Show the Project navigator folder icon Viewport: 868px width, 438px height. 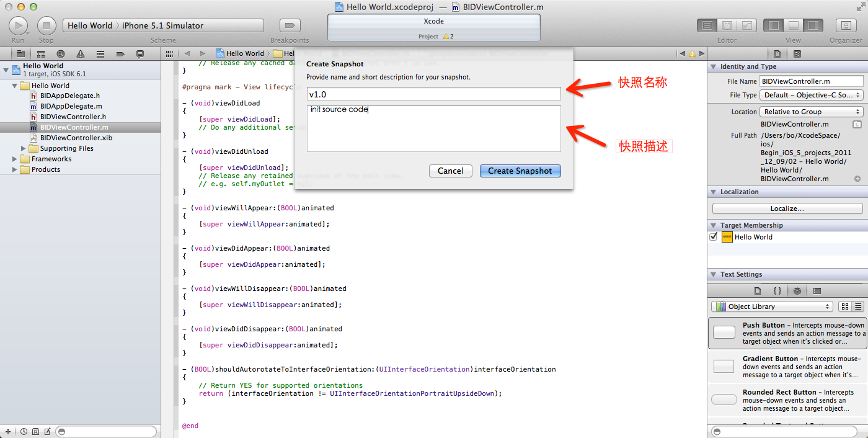click(20, 54)
